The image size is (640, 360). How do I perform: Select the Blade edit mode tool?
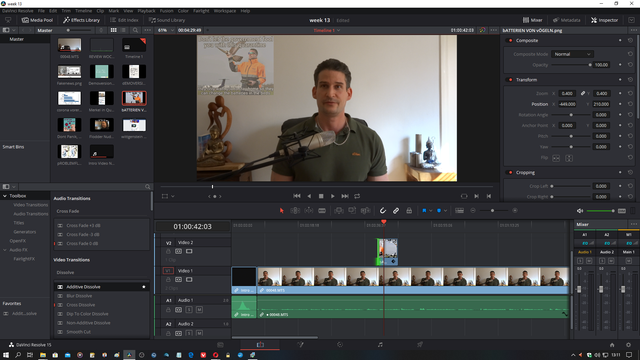coord(322,211)
